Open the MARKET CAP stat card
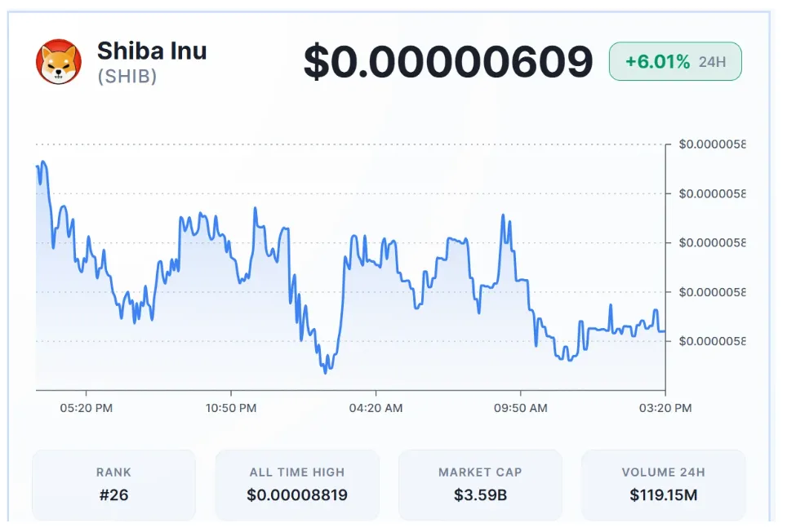 tap(480, 485)
